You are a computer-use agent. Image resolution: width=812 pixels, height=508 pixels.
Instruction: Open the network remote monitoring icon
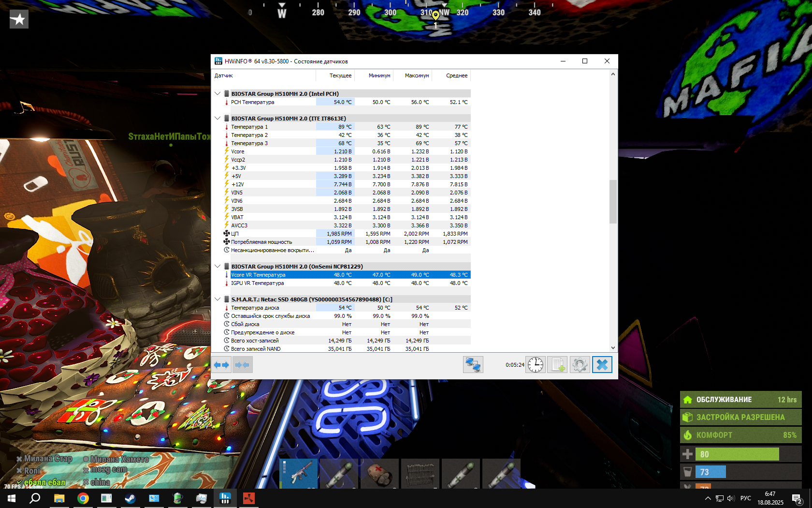point(473,365)
